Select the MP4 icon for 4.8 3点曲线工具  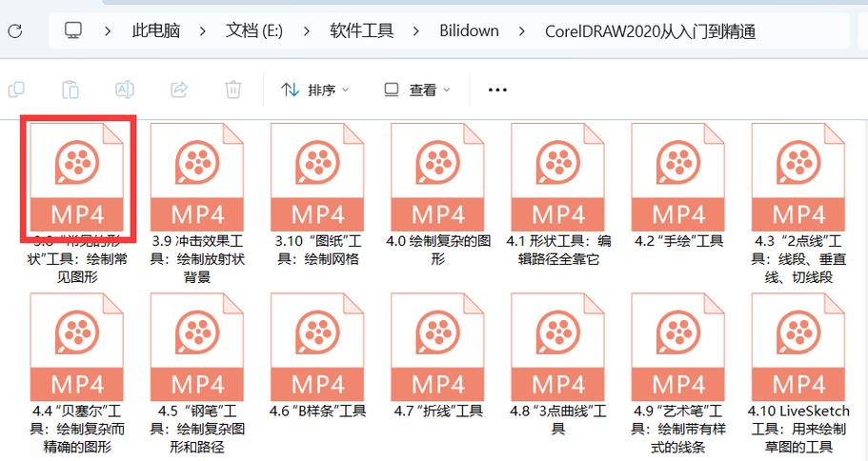[558, 347]
